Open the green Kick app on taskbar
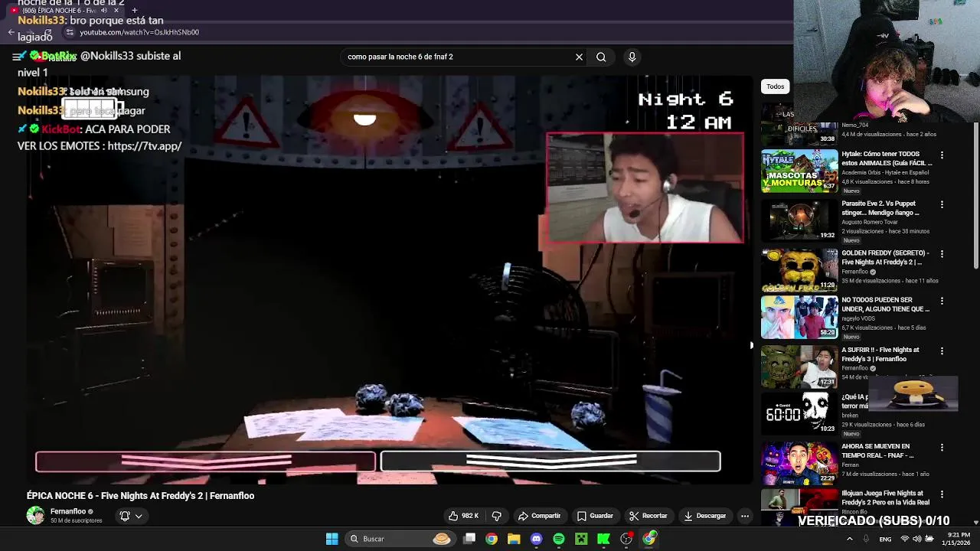The height and width of the screenshot is (551, 980). click(603, 539)
